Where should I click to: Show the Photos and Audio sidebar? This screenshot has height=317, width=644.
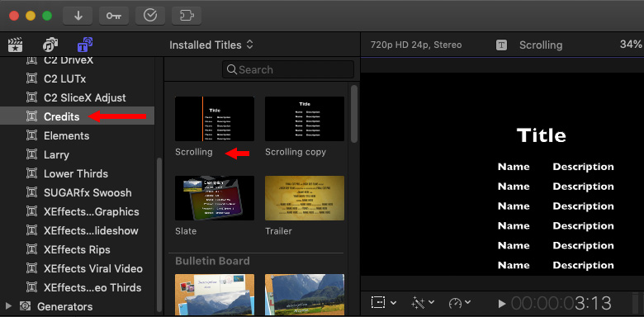pyautogui.click(x=50, y=45)
